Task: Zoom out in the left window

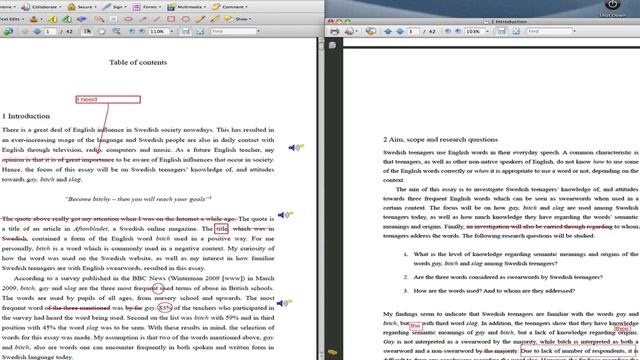Action: coord(131,31)
